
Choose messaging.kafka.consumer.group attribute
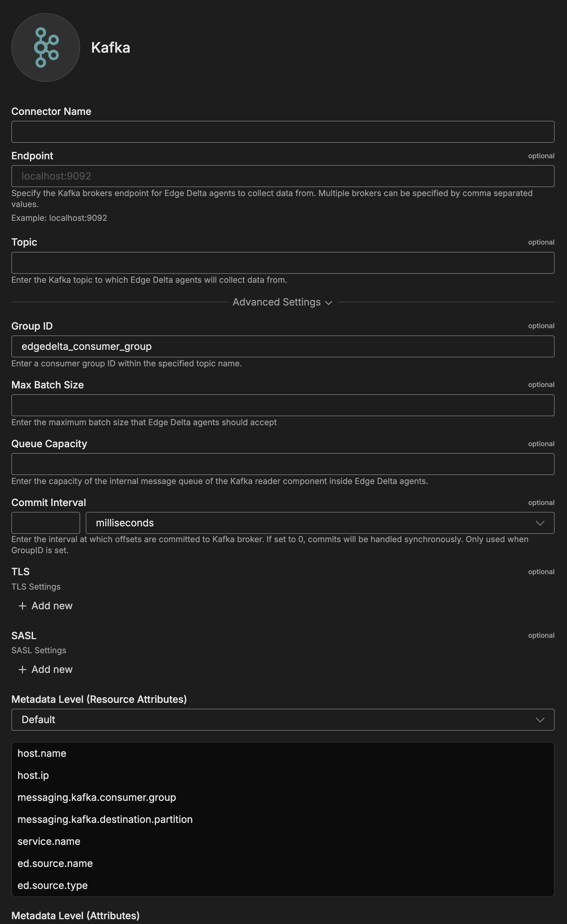[x=97, y=797]
